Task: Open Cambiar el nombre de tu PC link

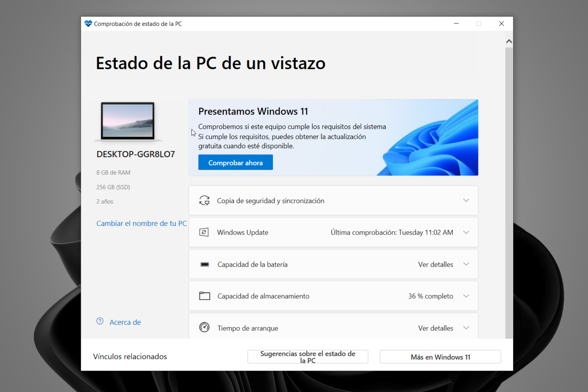Action: (x=141, y=224)
